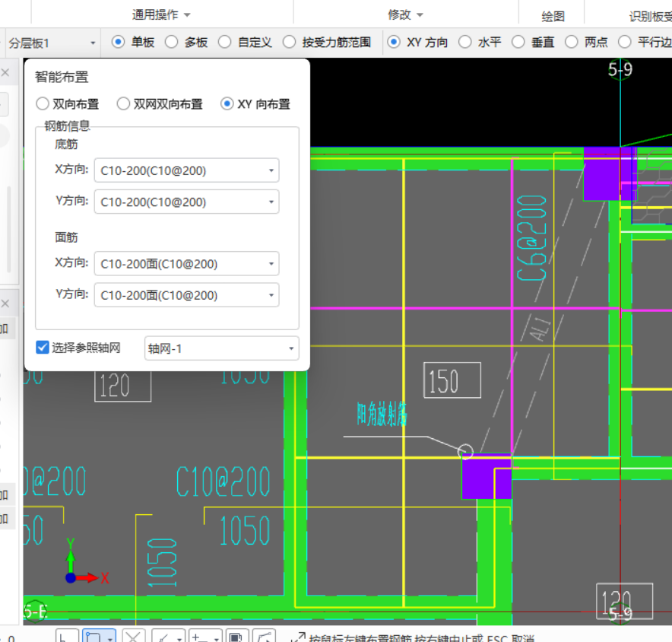Open the 修改 ribbon group menu
Screen dimensions: 672x642
click(x=405, y=15)
